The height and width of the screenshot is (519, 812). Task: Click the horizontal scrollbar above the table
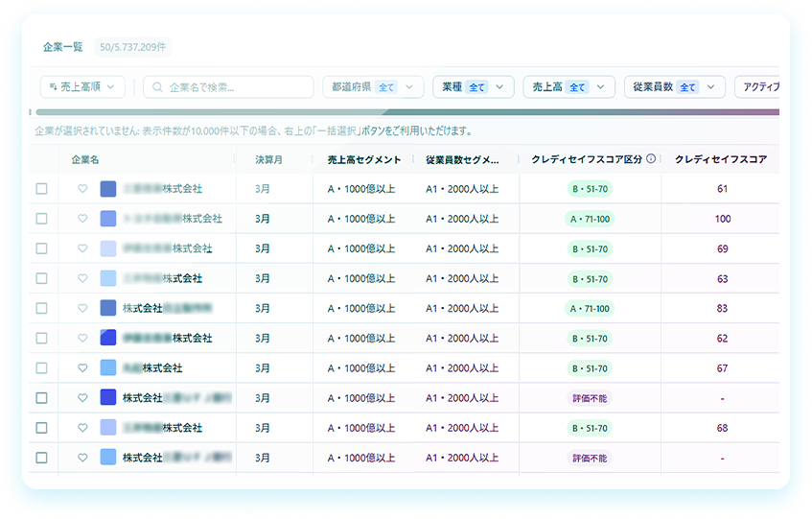click(x=407, y=112)
